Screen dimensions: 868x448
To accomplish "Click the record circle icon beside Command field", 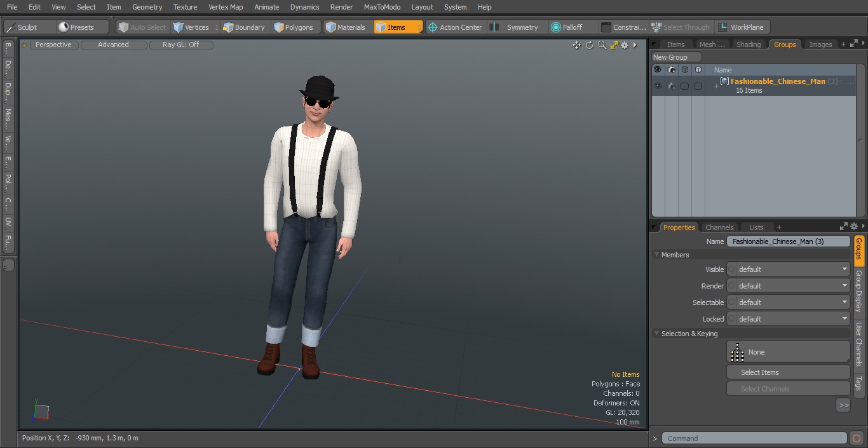I will click(x=857, y=438).
